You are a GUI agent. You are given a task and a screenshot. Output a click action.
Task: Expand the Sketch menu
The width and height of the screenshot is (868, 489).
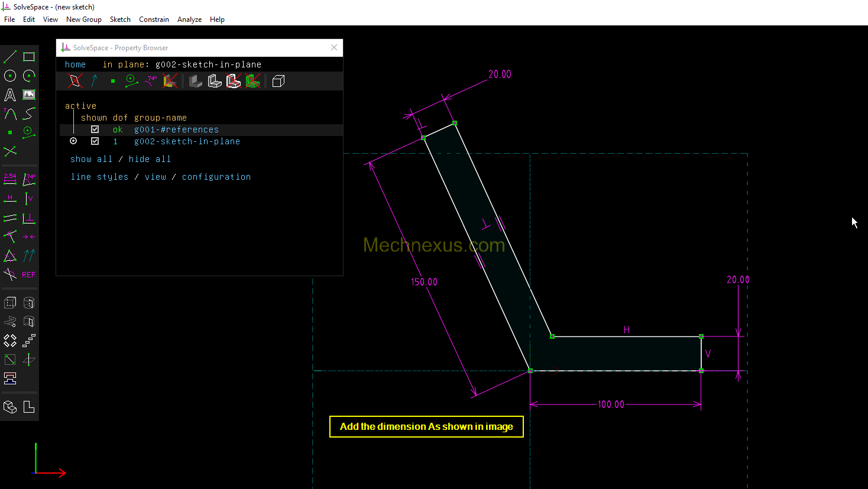click(120, 20)
